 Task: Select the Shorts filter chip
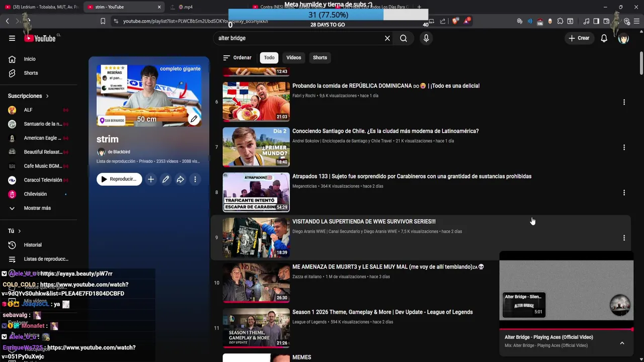[x=320, y=57]
